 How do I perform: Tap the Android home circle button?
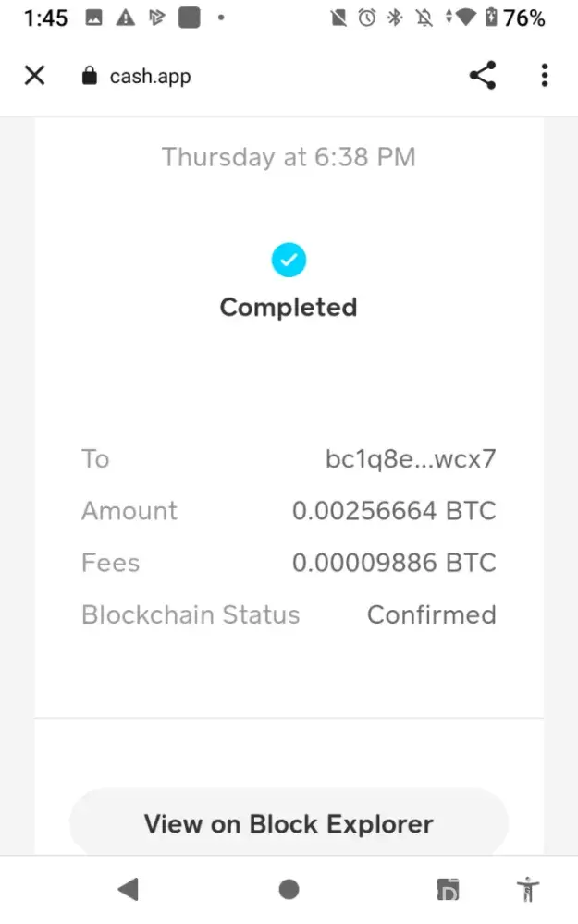289,889
